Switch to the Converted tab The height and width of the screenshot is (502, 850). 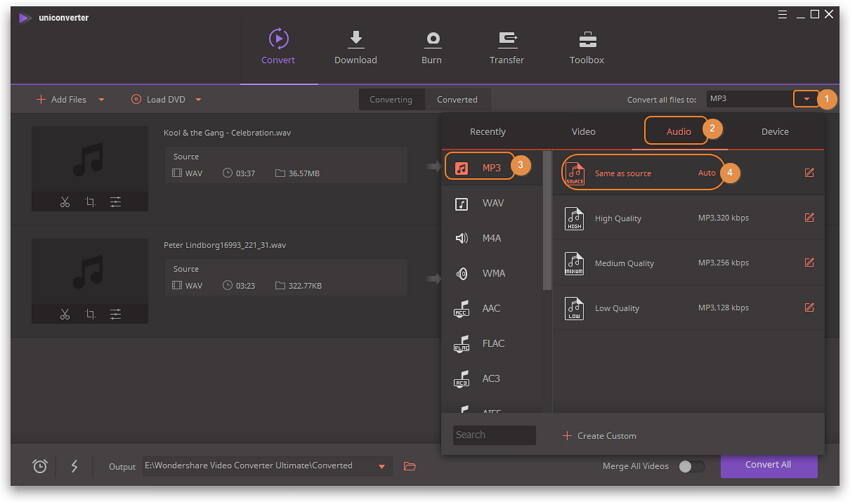457,100
